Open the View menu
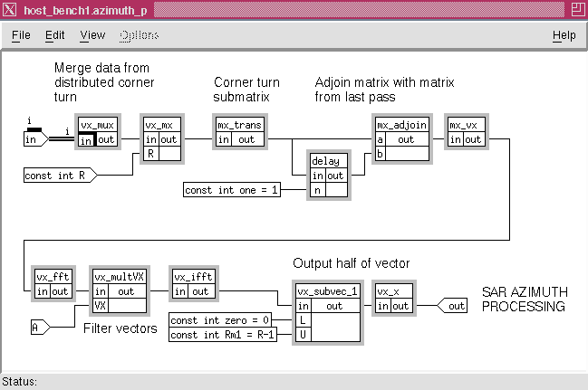Viewport: 588px width, 390px height. click(x=92, y=35)
